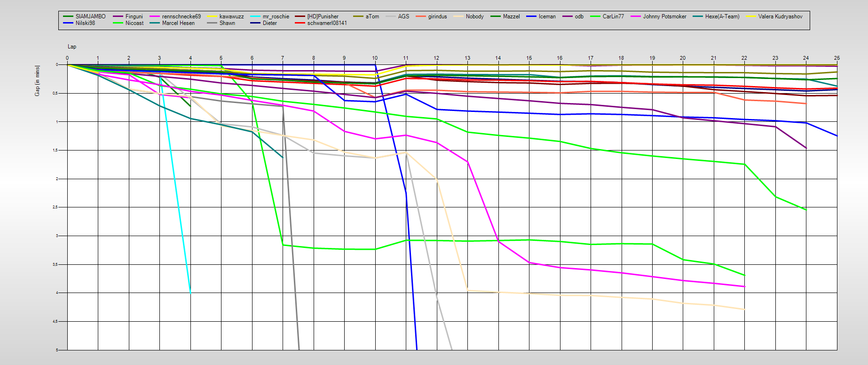Click the mr_roschie cyan legend swatch
868x365 pixels.
click(255, 16)
